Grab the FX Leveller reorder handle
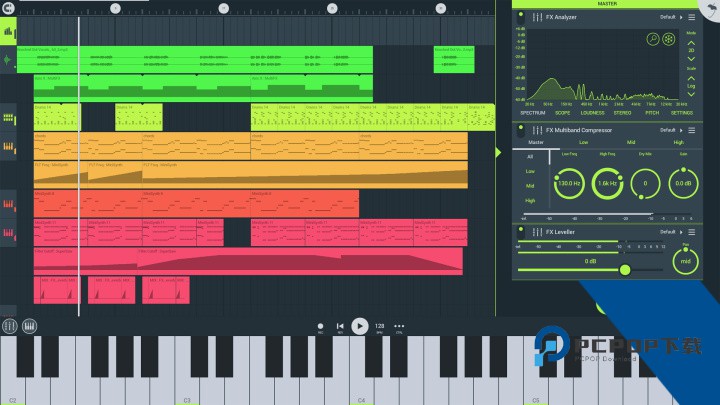Image resolution: width=720 pixels, height=405 pixels. 537,232
